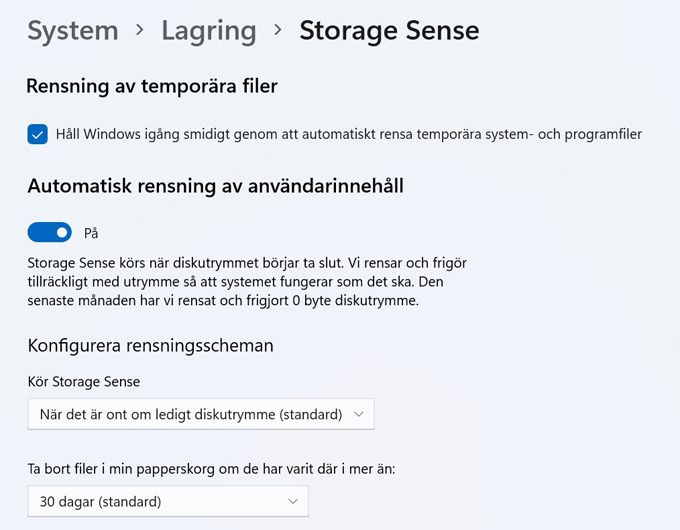680x530 pixels.
Task: Click chevron arrow after System breadcrumb
Action: click(140, 30)
